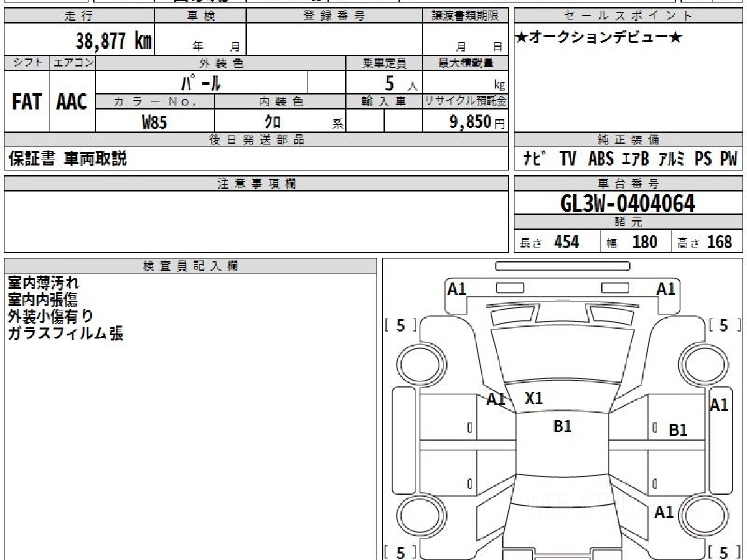Select the inspector note ガラスフィルム張
747x560 pixels.
click(66, 334)
